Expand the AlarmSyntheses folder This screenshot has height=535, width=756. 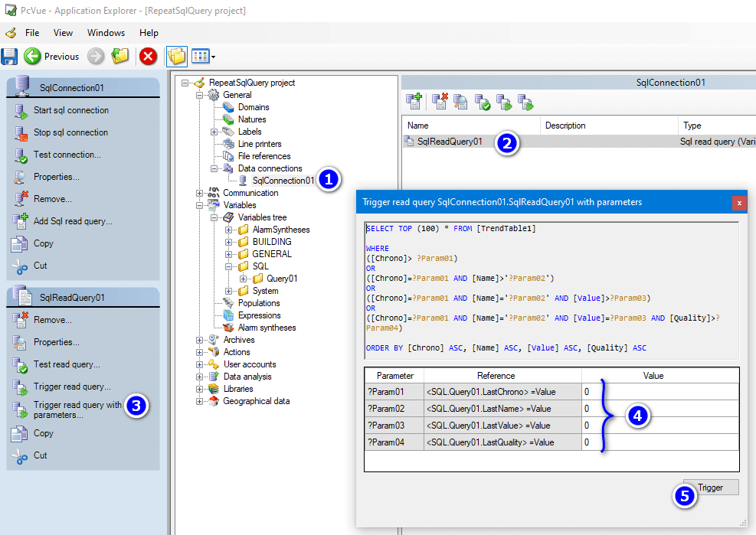(x=229, y=230)
